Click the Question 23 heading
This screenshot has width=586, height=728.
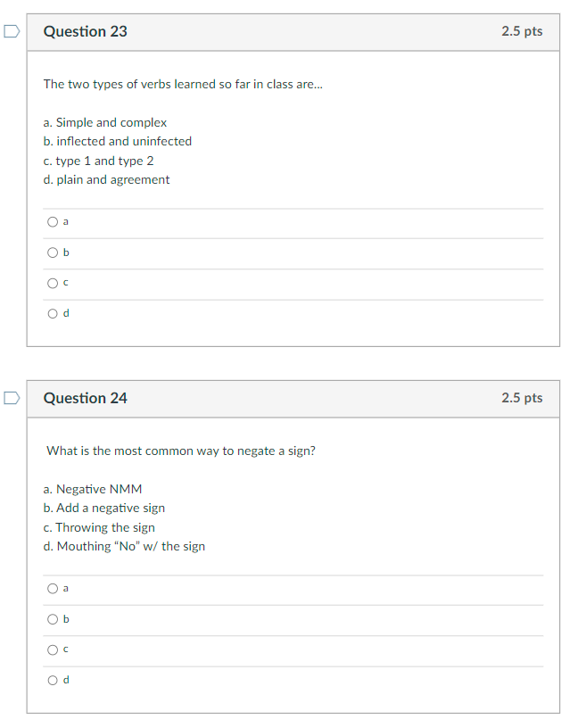(86, 31)
